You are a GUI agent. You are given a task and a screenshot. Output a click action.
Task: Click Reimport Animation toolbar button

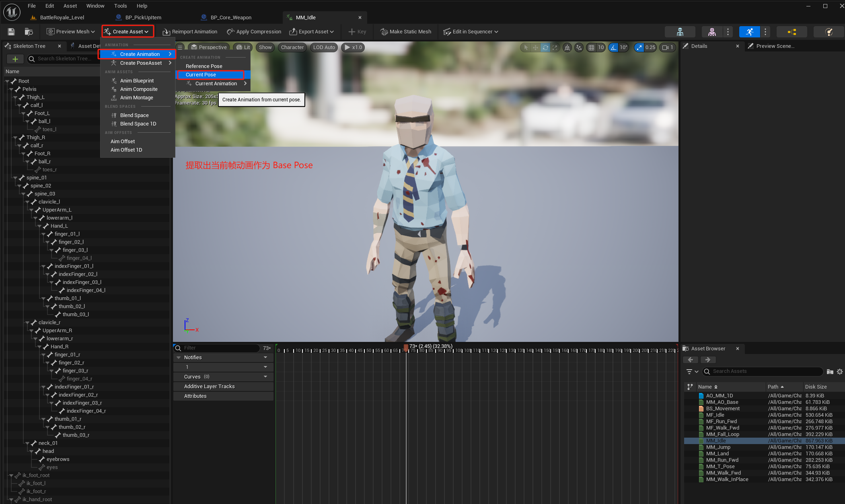[x=190, y=32]
